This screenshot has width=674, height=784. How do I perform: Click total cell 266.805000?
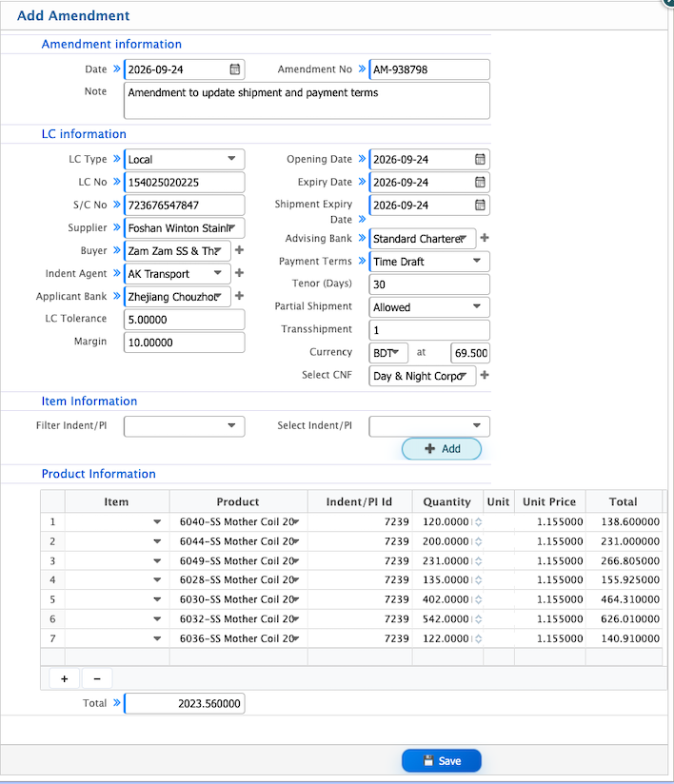(x=624, y=561)
